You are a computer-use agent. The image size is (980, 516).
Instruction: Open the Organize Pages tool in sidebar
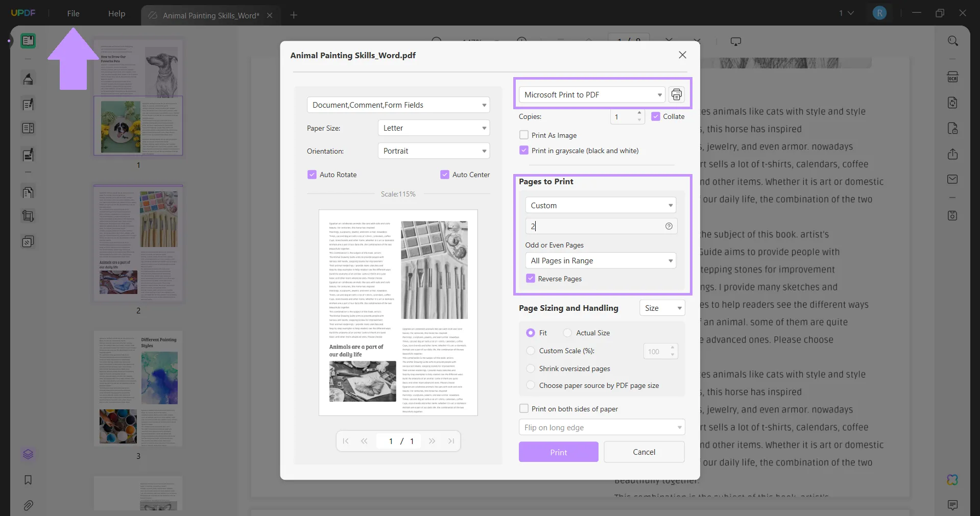(28, 192)
